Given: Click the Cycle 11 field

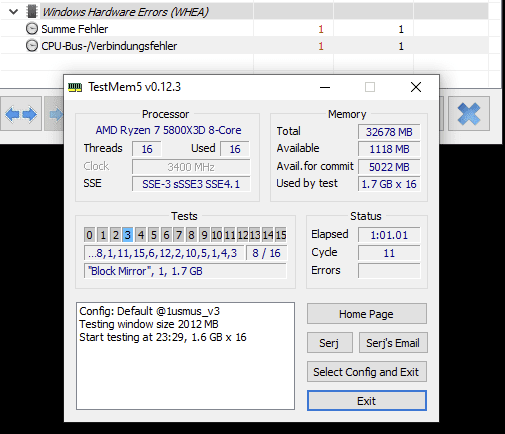Looking at the screenshot, I should pyautogui.click(x=389, y=253).
